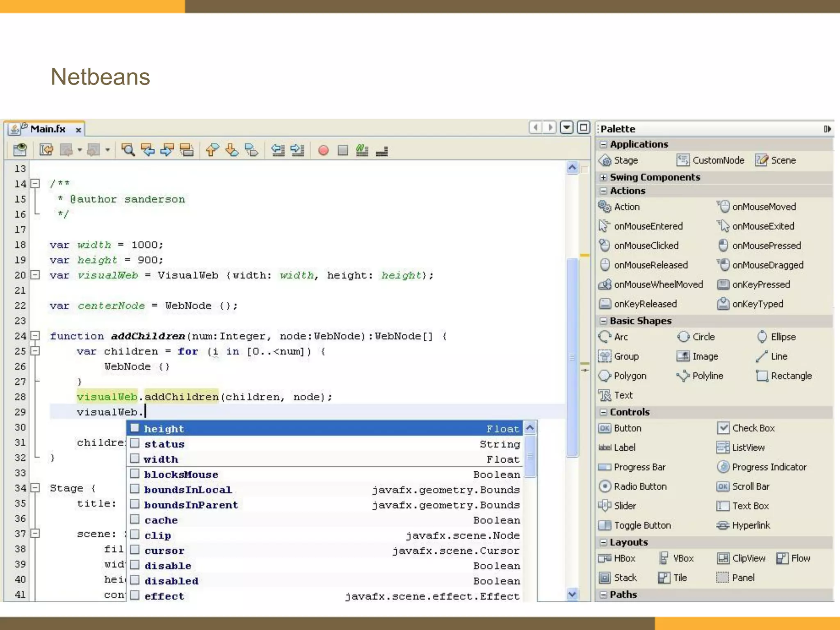Choose disabled Boolean completion entry
The width and height of the screenshot is (840, 630).
point(324,581)
